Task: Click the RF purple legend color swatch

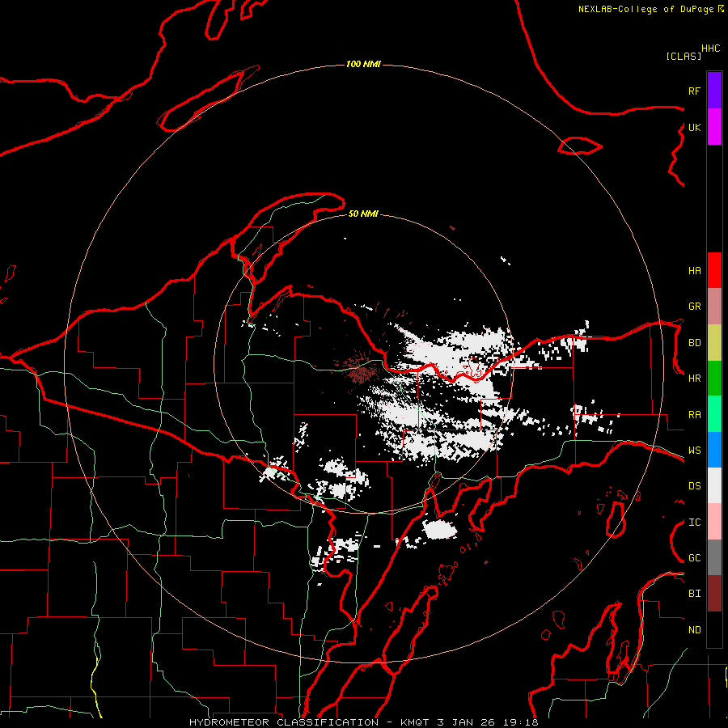Action: (x=714, y=91)
